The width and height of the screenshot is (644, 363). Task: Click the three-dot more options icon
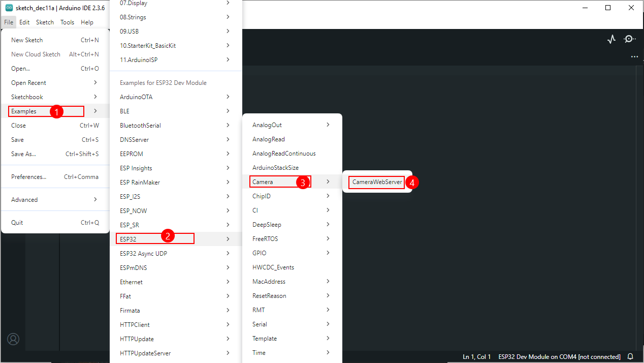pyautogui.click(x=634, y=57)
